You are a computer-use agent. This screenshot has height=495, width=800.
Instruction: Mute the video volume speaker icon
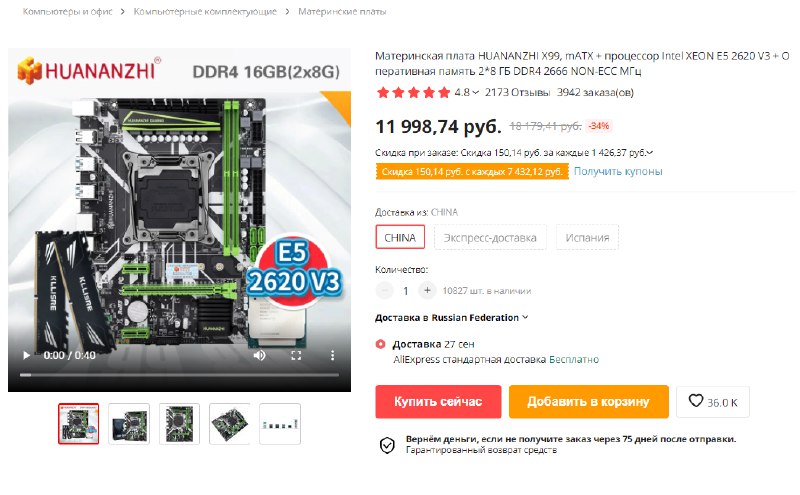coord(260,355)
